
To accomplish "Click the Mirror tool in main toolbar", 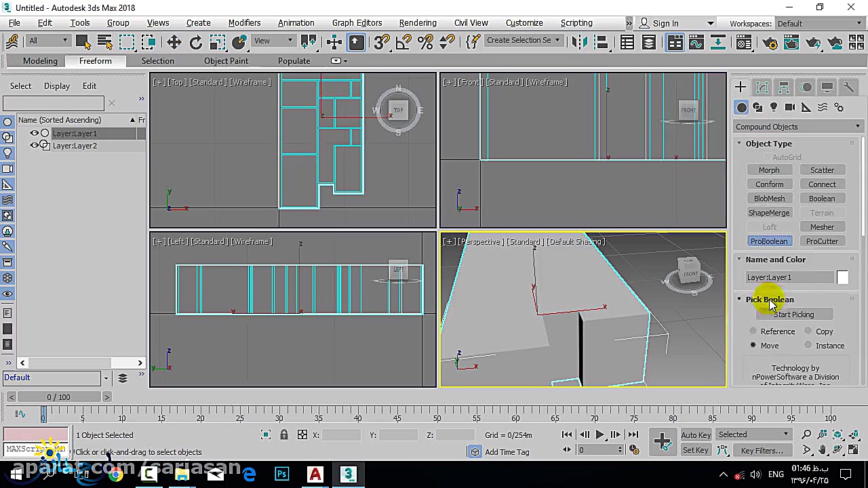I will coord(578,43).
